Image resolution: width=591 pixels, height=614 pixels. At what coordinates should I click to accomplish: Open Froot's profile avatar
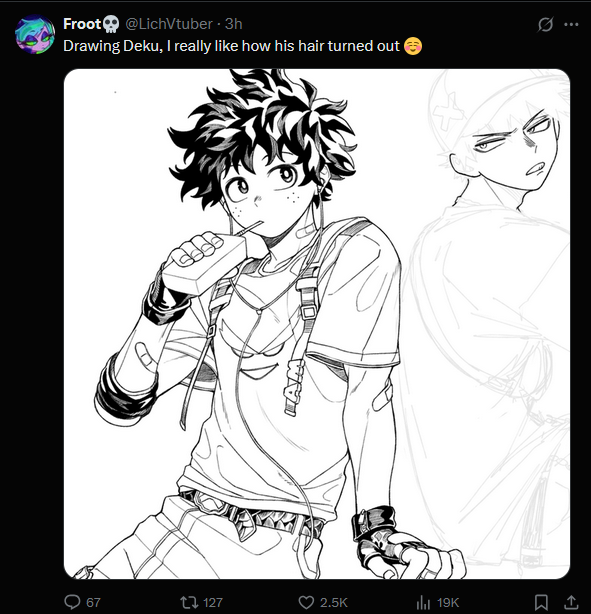click(x=35, y=34)
